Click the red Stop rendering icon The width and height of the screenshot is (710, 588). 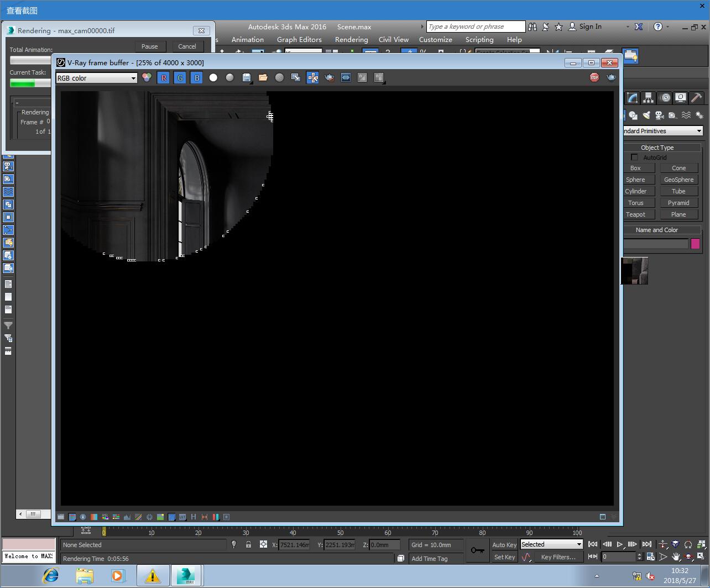coord(594,77)
